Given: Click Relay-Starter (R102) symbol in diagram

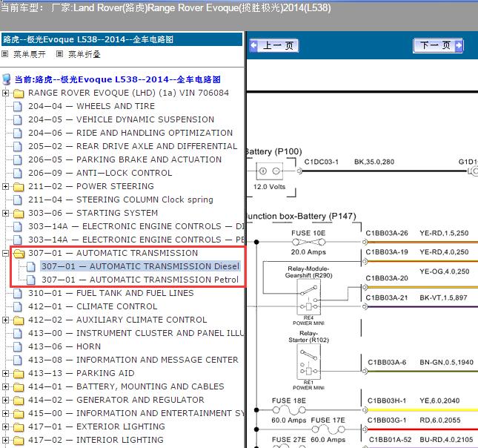Looking at the screenshot, I should point(308,362).
